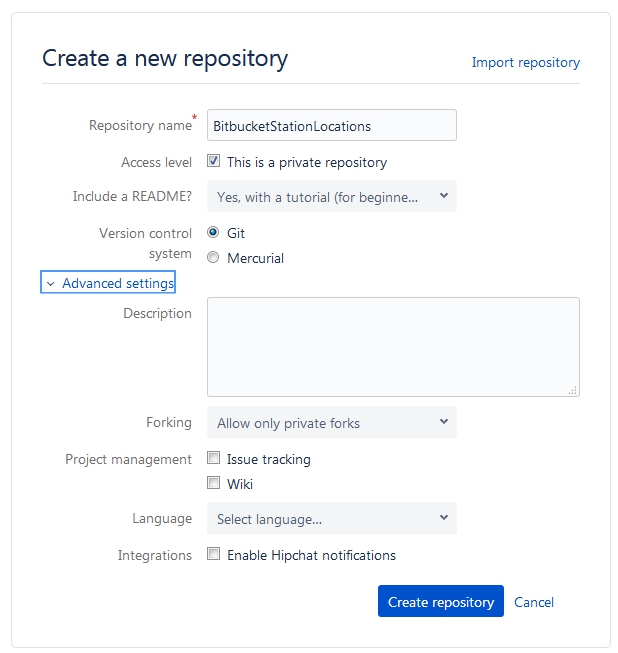The image size is (618, 653).
Task: Click the Language dropdown arrow icon
Action: point(443,518)
